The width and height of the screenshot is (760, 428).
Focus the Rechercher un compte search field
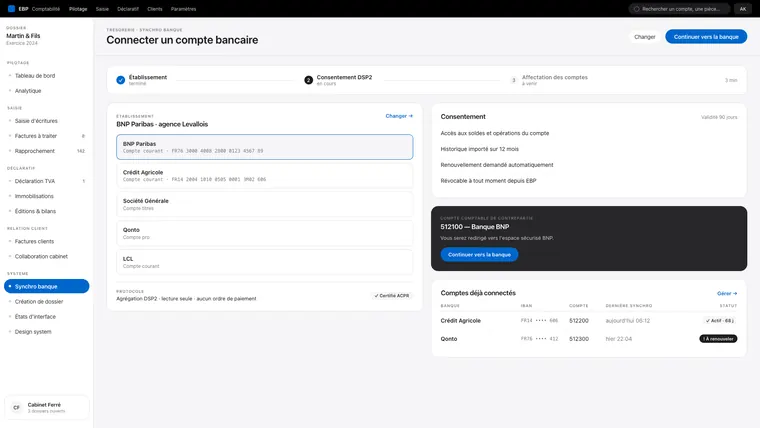[x=680, y=9]
